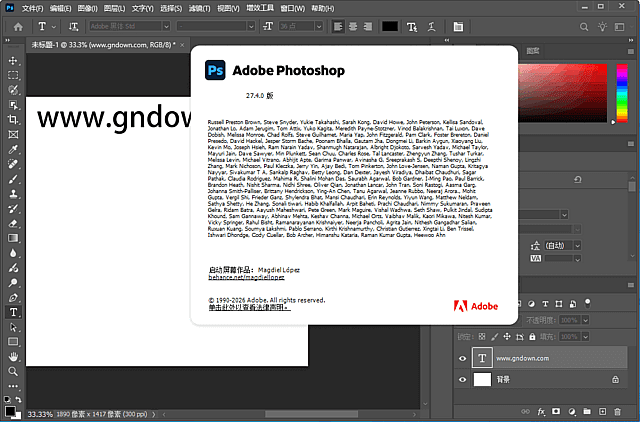Choose the Hand tool
Screen dimensions: 640x422
(x=14, y=356)
